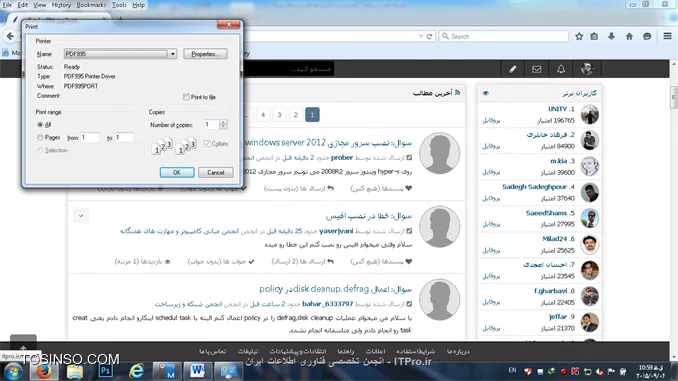
Task: Click the reload page icon
Action: [429, 36]
